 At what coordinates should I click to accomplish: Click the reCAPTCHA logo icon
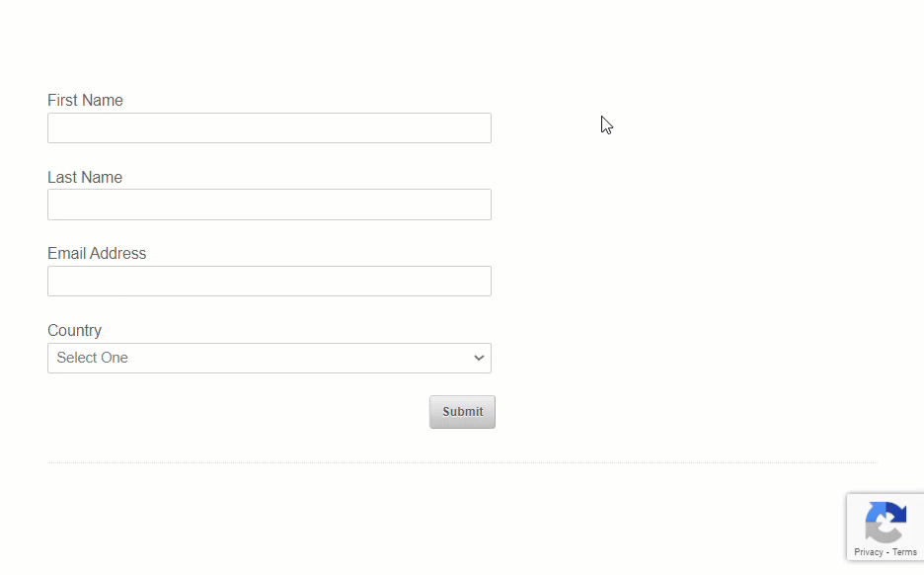click(x=885, y=523)
